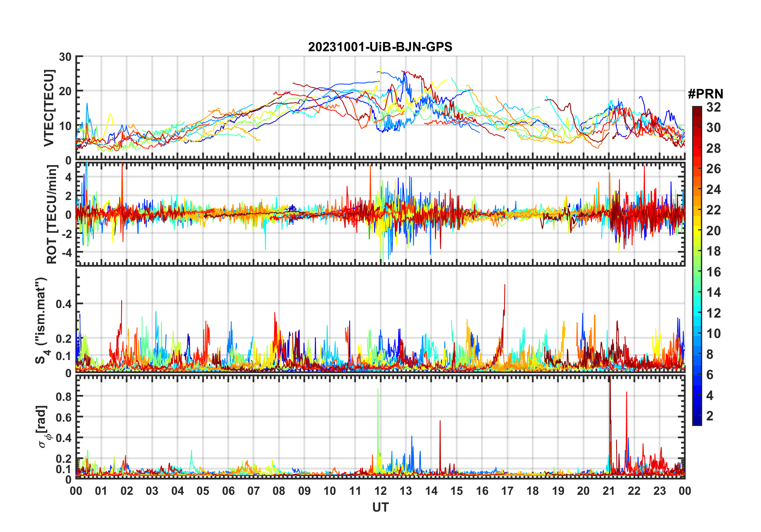
Task: Click the S4 y-axis tick label "0.4"
Action: click(64, 304)
